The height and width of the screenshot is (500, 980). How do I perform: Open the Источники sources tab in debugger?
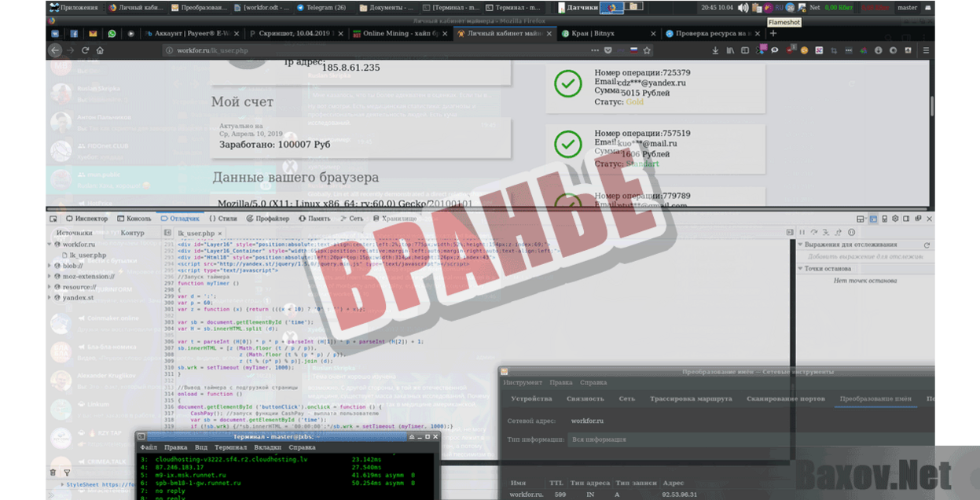coord(74,233)
